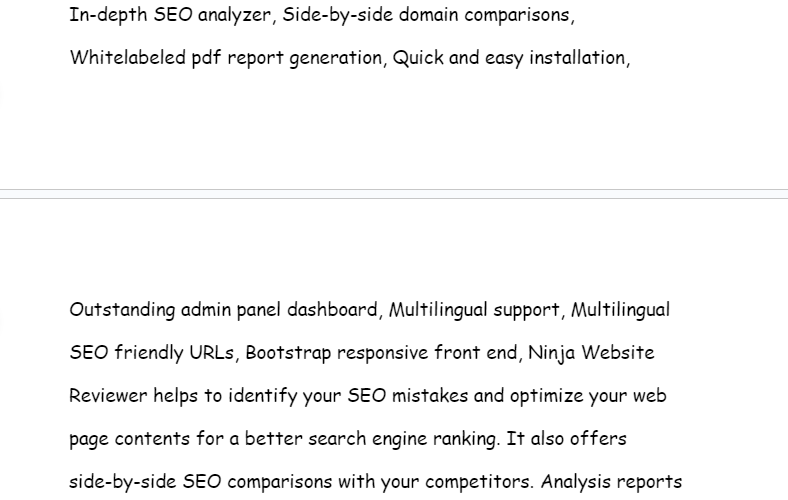The height and width of the screenshot is (500, 788).
Task: Click the page break gap between pages
Action: click(x=394, y=194)
